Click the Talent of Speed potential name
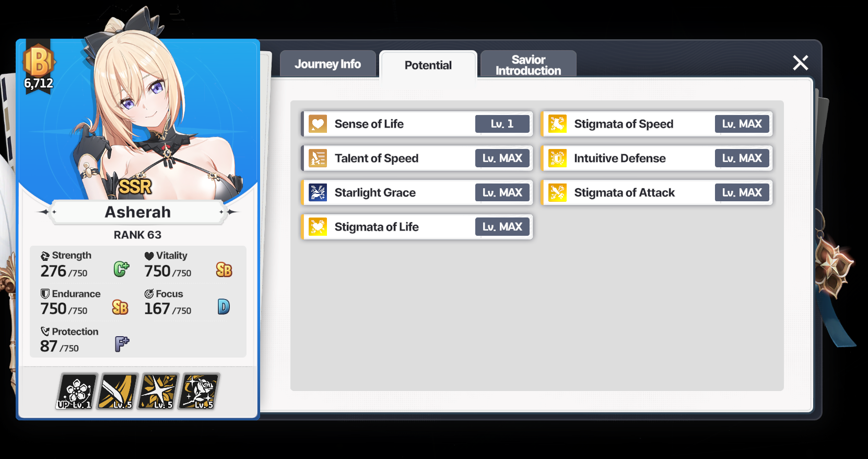The image size is (868, 459). [377, 158]
